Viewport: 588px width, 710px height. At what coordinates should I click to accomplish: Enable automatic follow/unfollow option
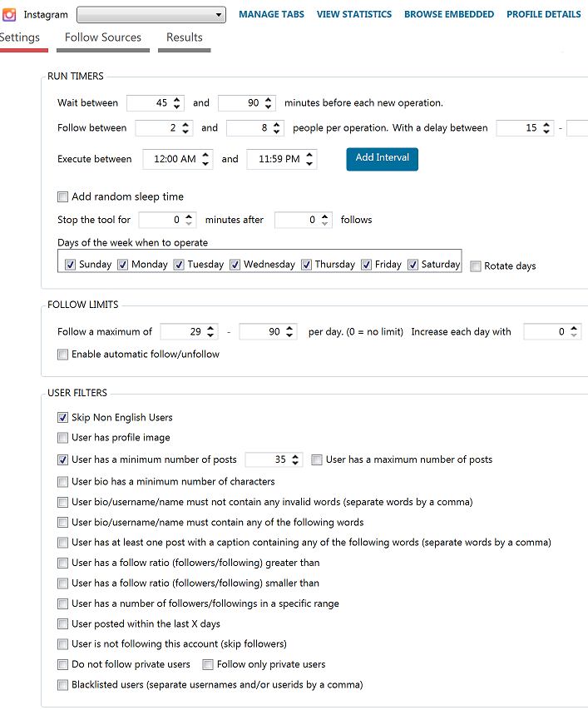click(63, 355)
